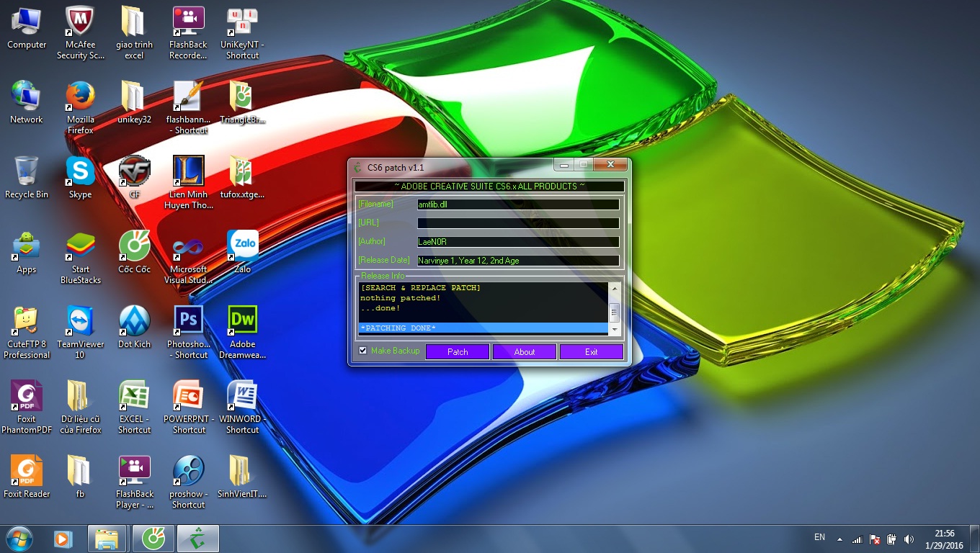Image resolution: width=980 pixels, height=553 pixels.
Task: Open the volume speaker tray icon
Action: pyautogui.click(x=909, y=539)
